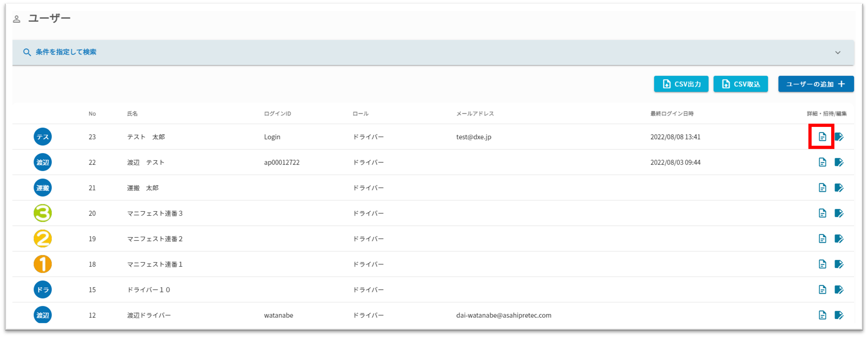This screenshot has height=337, width=868.
Task: Edit user テスト 太郎
Action: [x=839, y=137]
